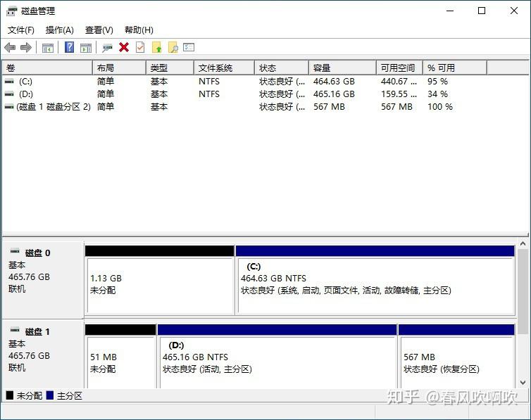Viewport: 531px width, 420px height.
Task: Click the disk pane scrollbar down arrow
Action: coord(523,383)
